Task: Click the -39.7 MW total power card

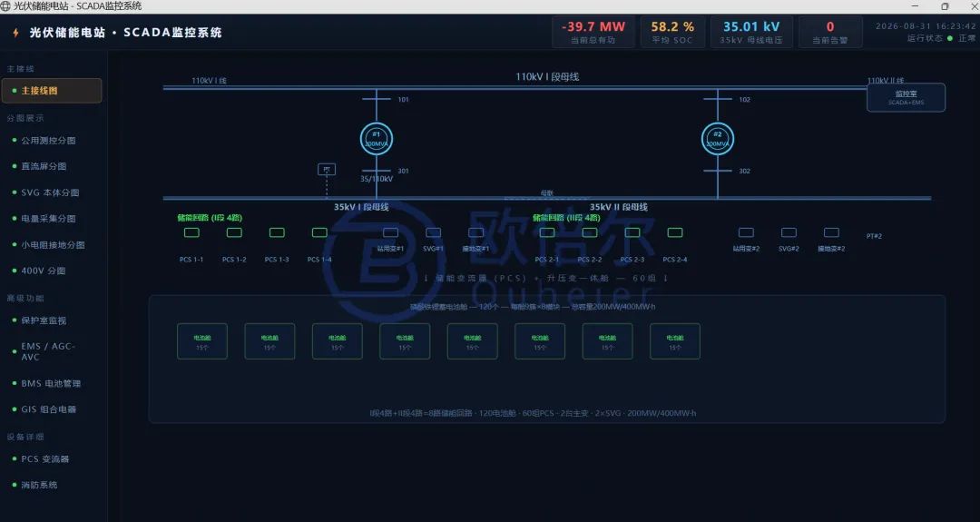Action: tap(593, 33)
